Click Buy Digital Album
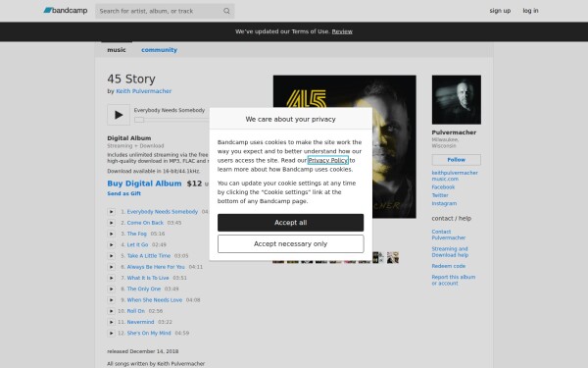 pyautogui.click(x=144, y=184)
